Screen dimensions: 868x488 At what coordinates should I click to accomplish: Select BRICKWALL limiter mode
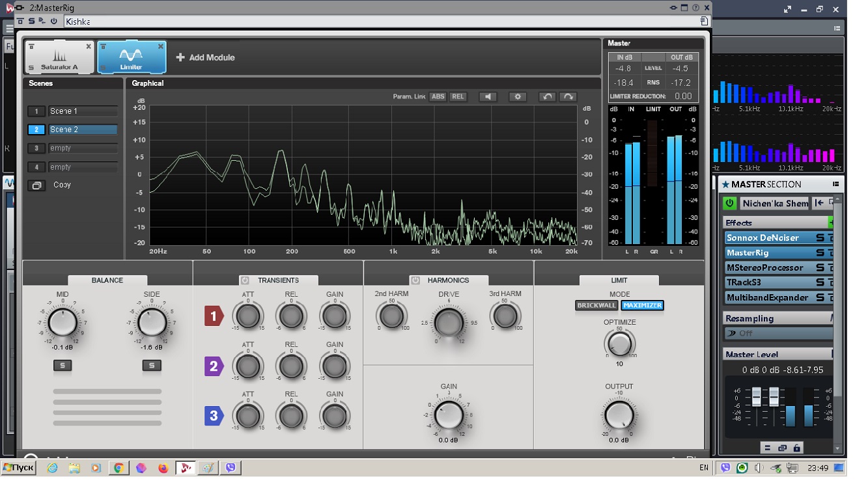click(x=596, y=305)
